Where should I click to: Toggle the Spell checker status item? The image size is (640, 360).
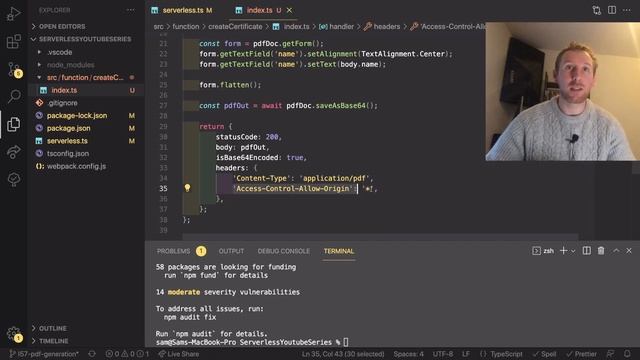coord(544,354)
